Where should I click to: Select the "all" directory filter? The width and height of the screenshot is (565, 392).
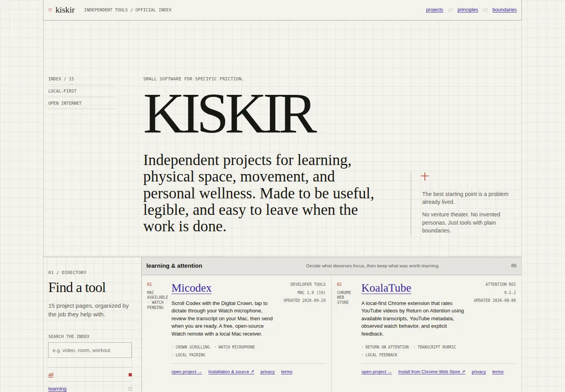pos(90,375)
